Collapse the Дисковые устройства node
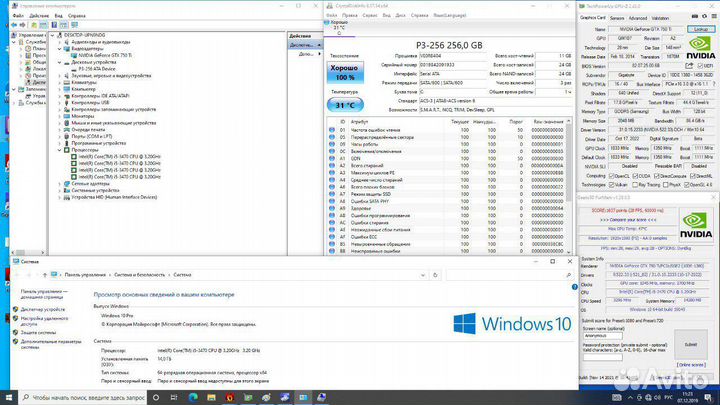 (x=60, y=62)
